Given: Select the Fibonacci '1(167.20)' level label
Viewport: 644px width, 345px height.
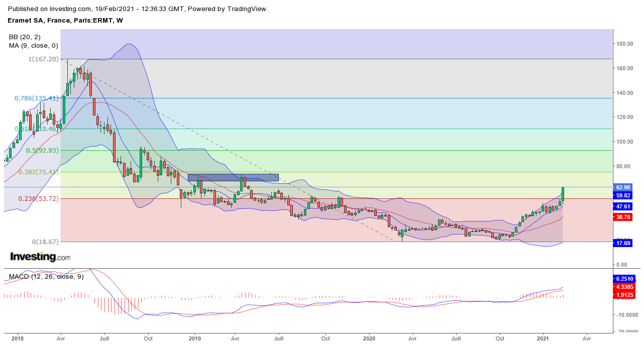Looking at the screenshot, I should point(42,59).
